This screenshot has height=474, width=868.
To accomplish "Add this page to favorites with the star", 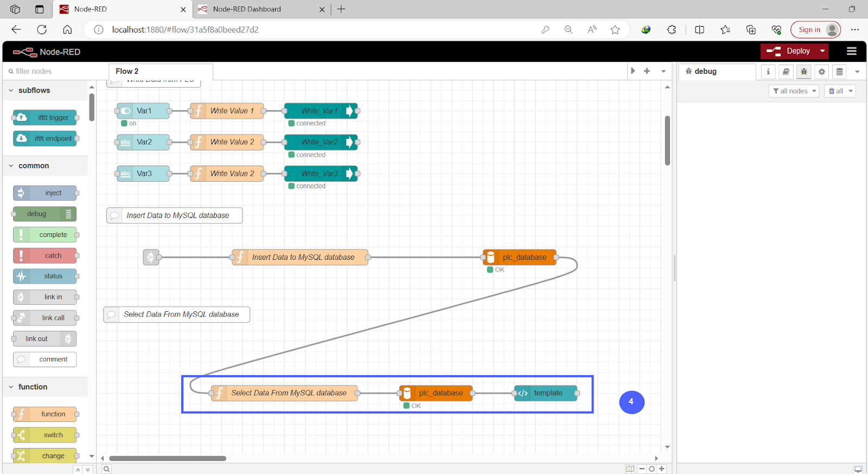I will pyautogui.click(x=615, y=30).
